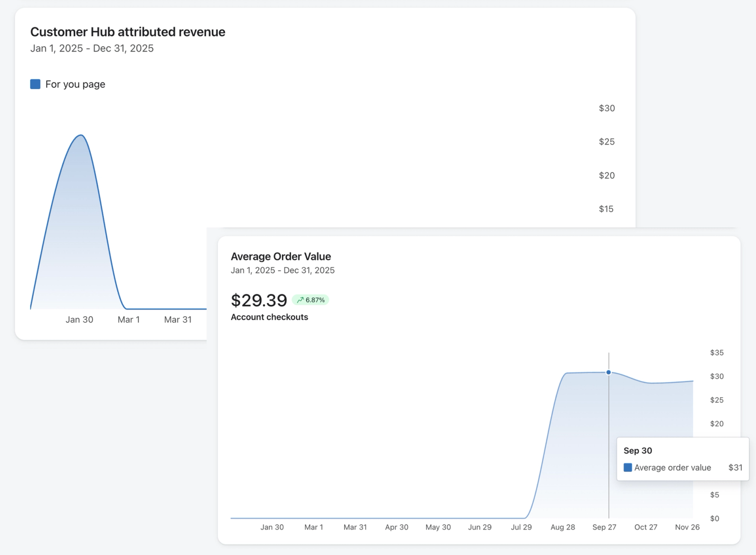Click the Customer Hub attributed revenue title
The height and width of the screenshot is (555, 756).
tap(128, 32)
